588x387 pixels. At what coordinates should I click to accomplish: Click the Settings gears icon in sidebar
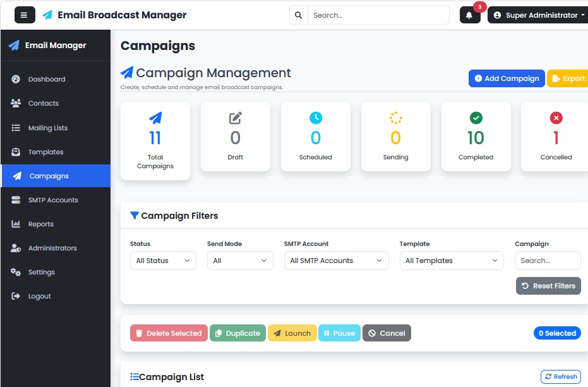click(16, 272)
